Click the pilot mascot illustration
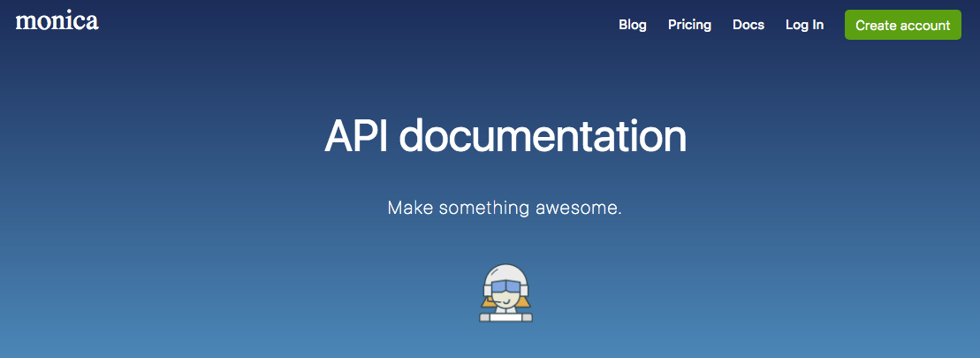Viewport: 980px width, 358px height. click(x=505, y=293)
